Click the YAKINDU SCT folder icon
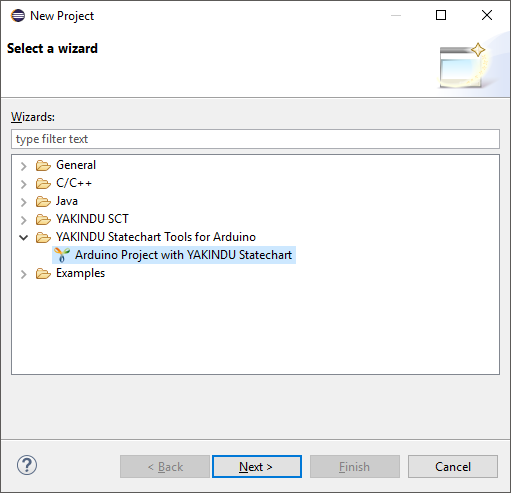 click(x=43, y=219)
